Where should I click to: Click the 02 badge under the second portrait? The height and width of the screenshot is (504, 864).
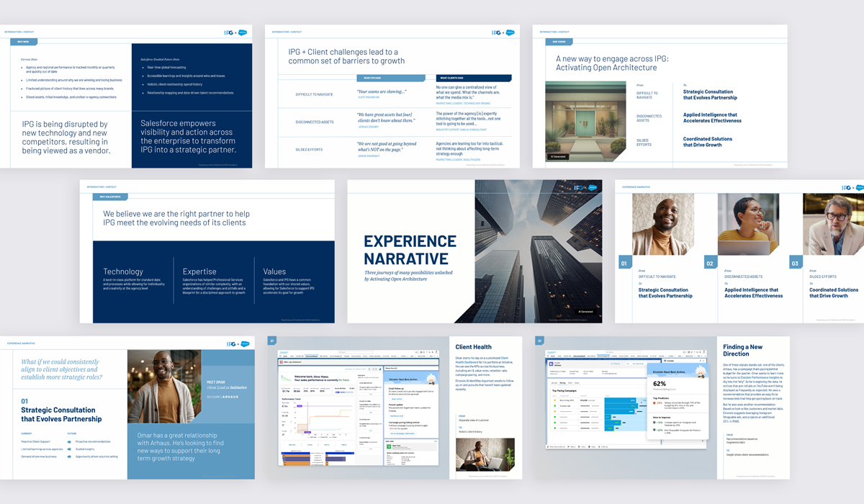(710, 263)
